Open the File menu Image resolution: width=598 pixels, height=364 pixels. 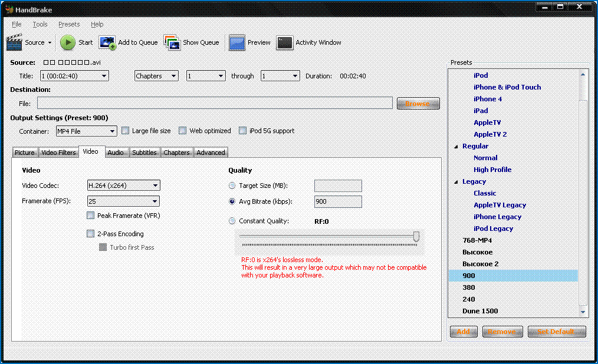pyautogui.click(x=17, y=24)
